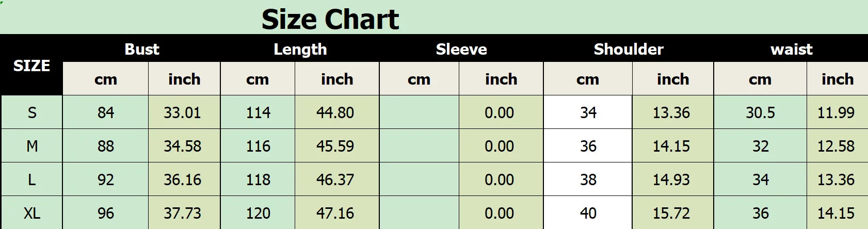Viewport: 868px width, 229px height.
Task: Select the bust cm value 92
Action: click(x=106, y=179)
